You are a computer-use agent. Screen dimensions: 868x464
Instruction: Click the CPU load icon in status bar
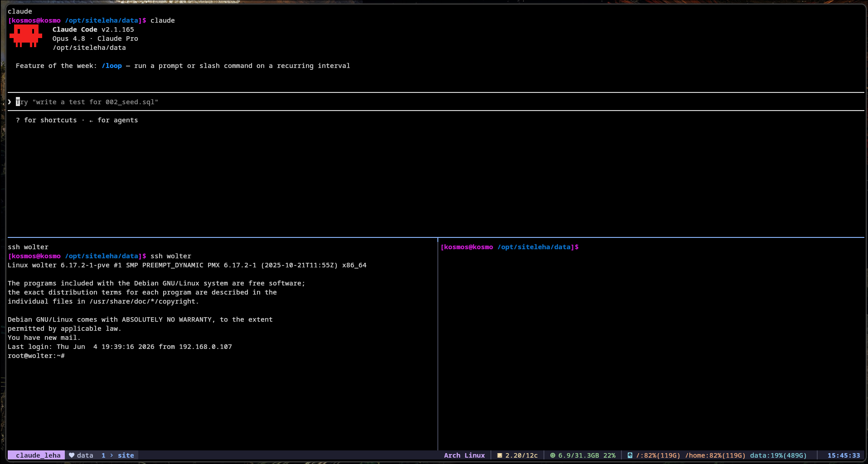[499, 455]
